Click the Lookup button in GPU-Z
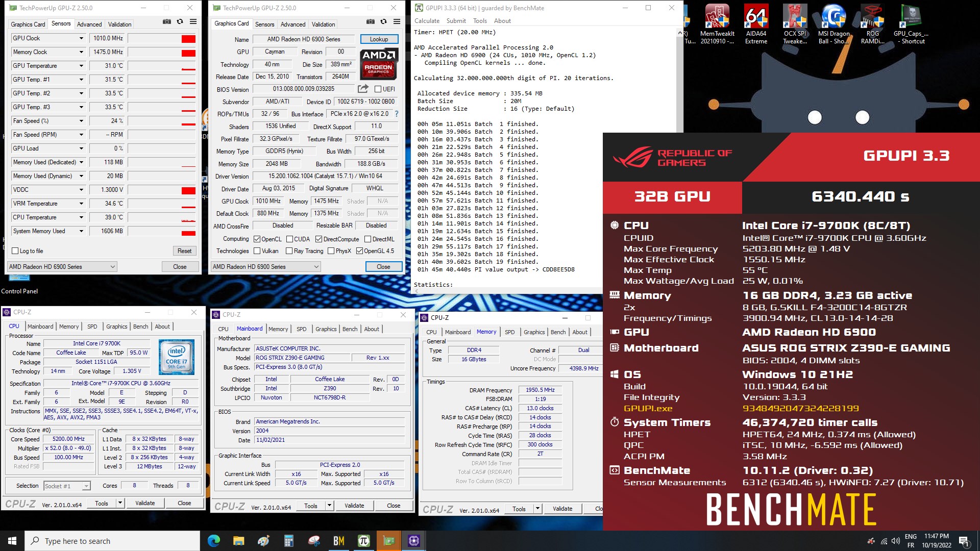Image resolution: width=980 pixels, height=551 pixels. click(x=379, y=39)
